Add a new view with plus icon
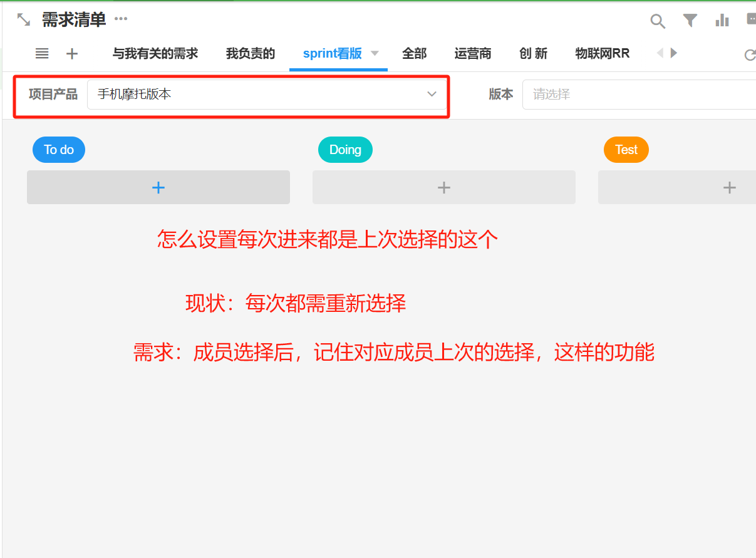 pyautogui.click(x=72, y=54)
